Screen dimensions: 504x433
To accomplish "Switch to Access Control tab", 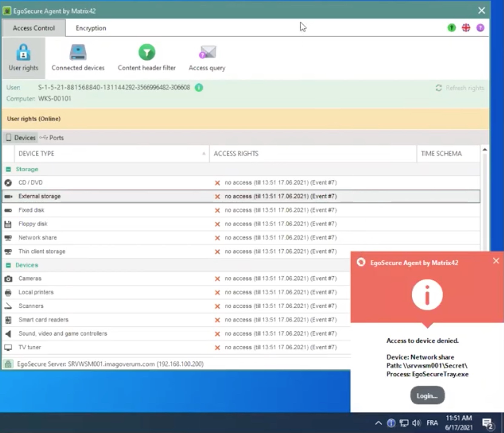I will [x=34, y=28].
